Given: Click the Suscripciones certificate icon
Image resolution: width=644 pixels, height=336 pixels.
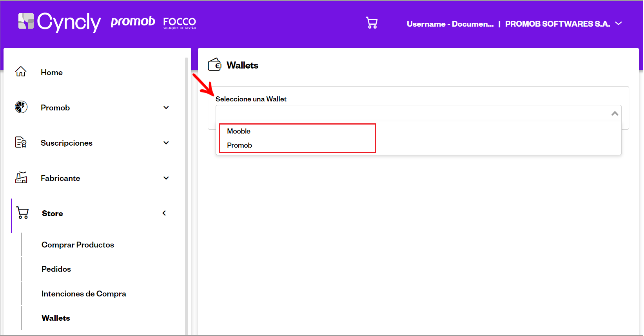Looking at the screenshot, I should click(x=21, y=142).
